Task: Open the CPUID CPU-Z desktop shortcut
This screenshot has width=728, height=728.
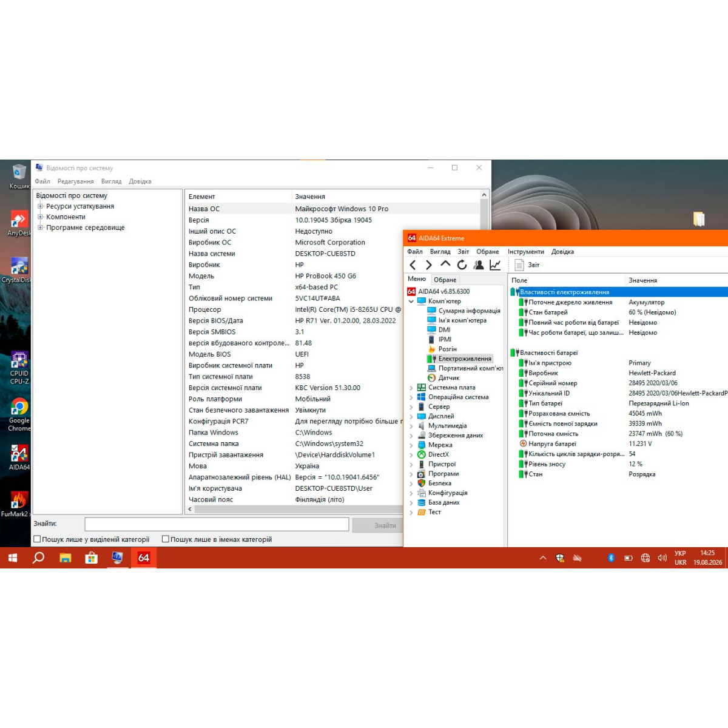Action: 19,368
